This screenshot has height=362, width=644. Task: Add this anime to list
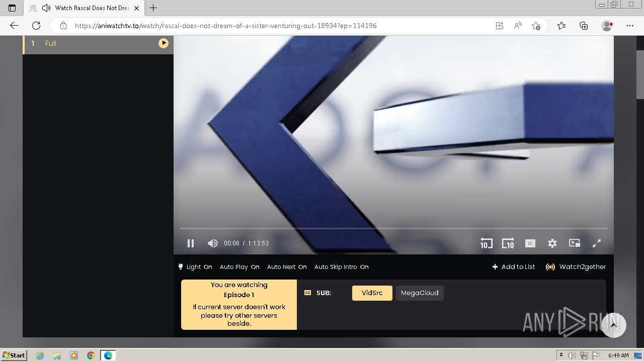point(514,267)
